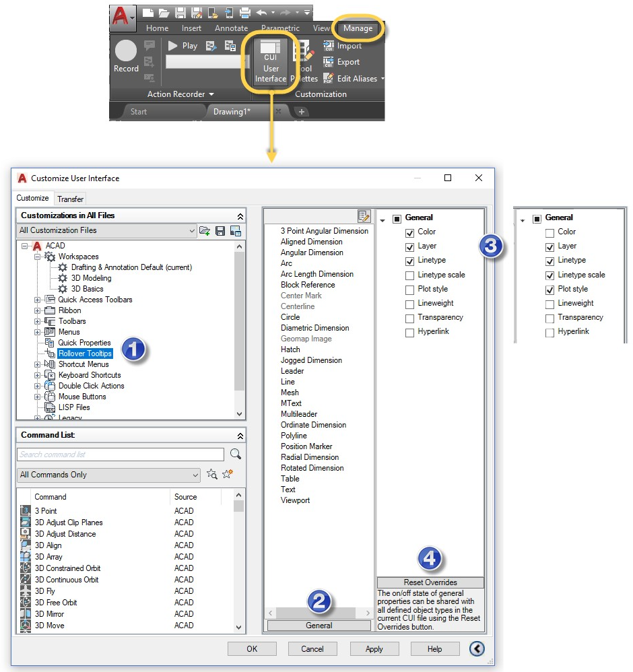This screenshot has height=672, width=633.
Task: Click the Open file icon in quick access
Action: pyautogui.click(x=164, y=13)
